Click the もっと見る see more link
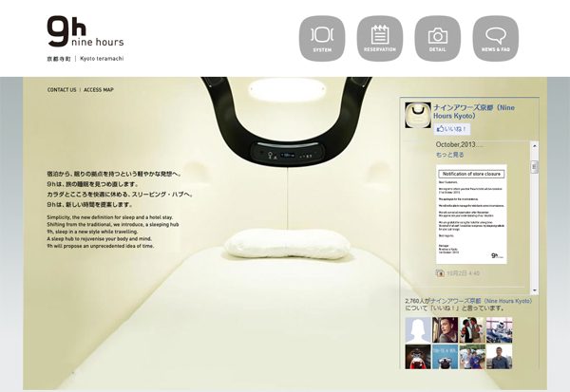 (449, 155)
